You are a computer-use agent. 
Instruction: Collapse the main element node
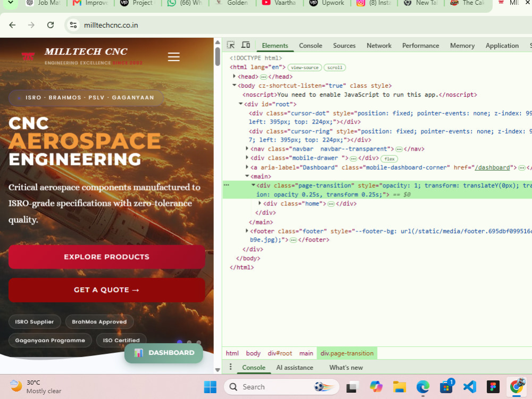[x=247, y=176]
